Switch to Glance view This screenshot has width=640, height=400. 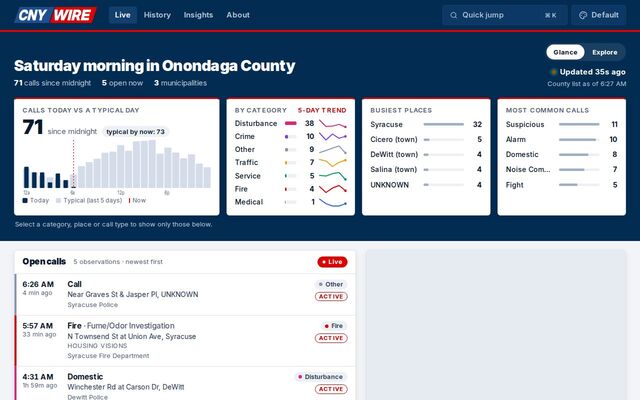click(x=565, y=52)
